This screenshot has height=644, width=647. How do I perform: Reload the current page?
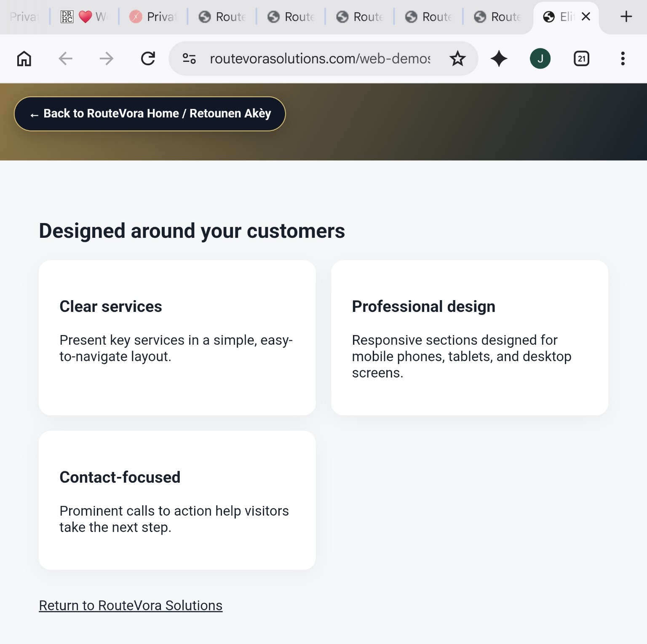pyautogui.click(x=148, y=59)
